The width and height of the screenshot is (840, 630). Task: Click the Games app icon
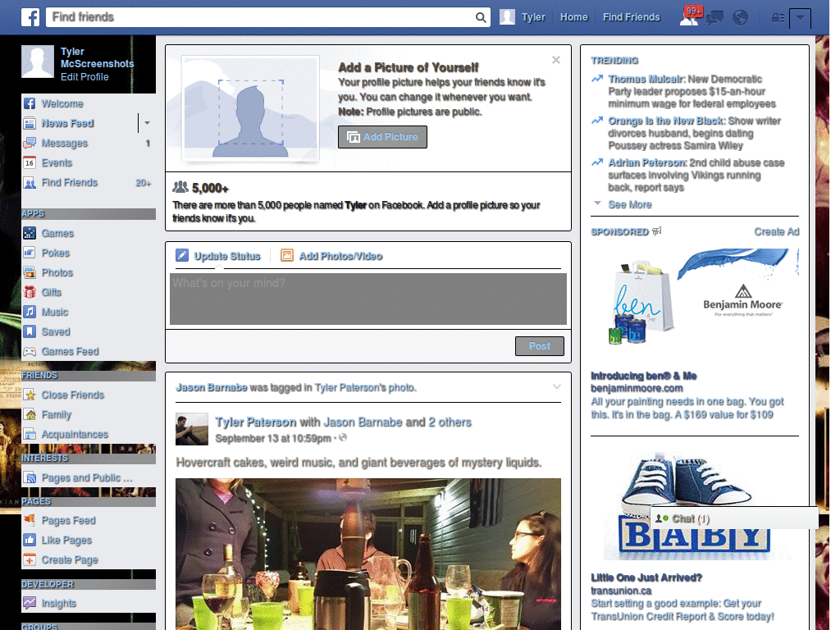(x=30, y=233)
